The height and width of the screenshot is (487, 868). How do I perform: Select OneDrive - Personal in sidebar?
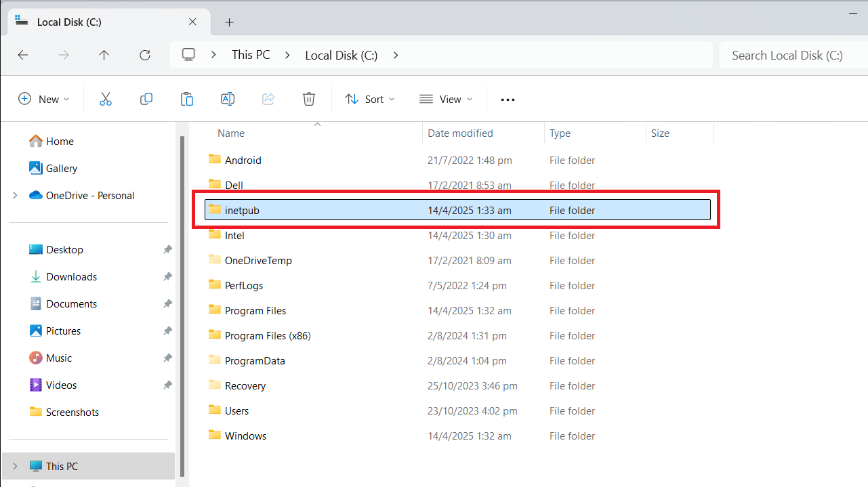[82, 195]
